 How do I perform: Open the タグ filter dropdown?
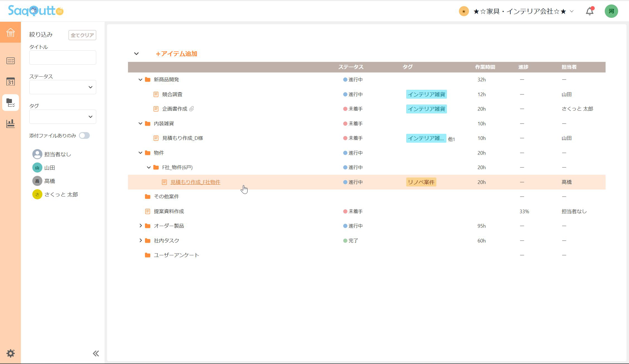pyautogui.click(x=62, y=117)
